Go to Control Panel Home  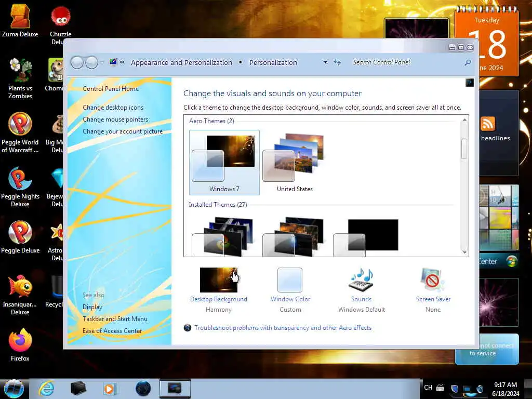tap(111, 89)
